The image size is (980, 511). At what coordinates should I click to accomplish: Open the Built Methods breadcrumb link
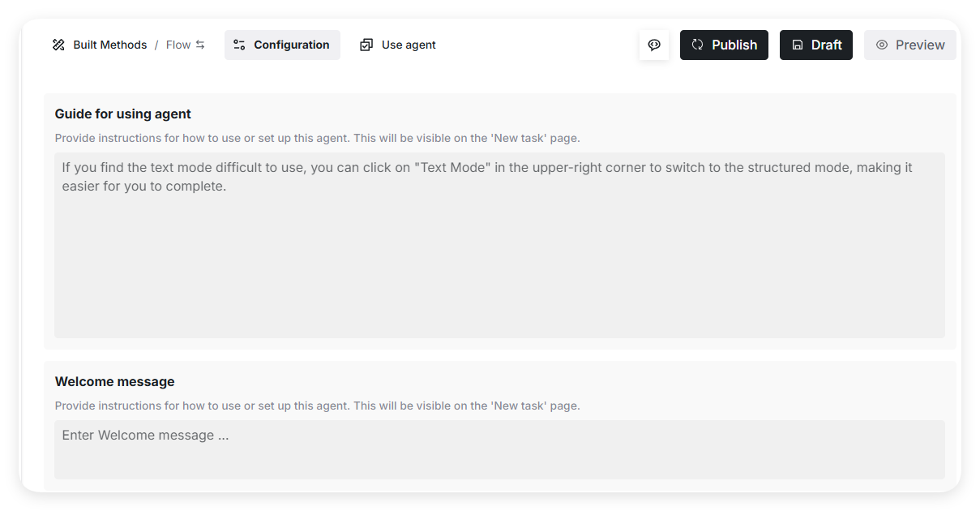click(109, 45)
